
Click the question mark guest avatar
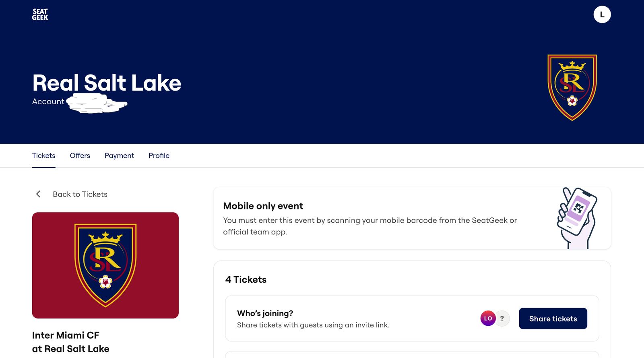pyautogui.click(x=502, y=318)
